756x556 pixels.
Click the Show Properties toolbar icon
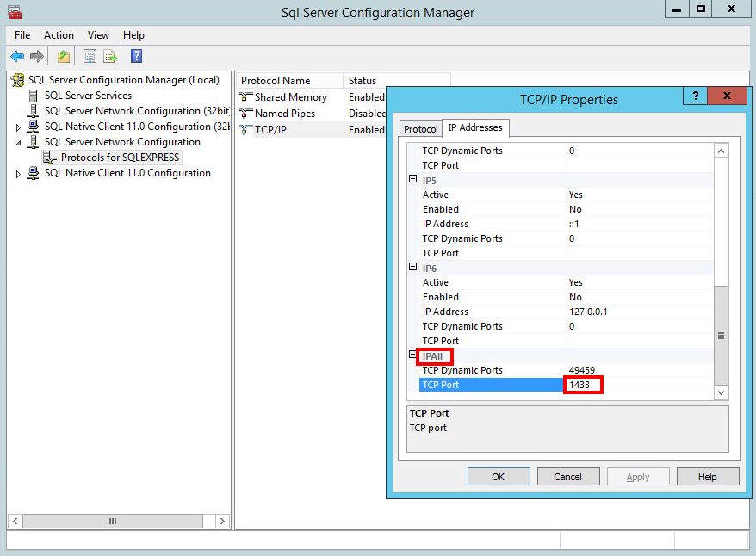pos(90,56)
